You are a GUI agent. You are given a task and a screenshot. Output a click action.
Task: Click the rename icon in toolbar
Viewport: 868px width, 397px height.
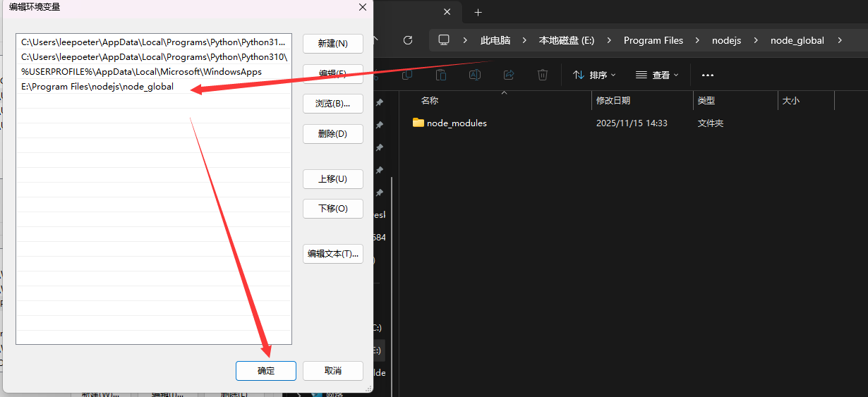pyautogui.click(x=475, y=75)
